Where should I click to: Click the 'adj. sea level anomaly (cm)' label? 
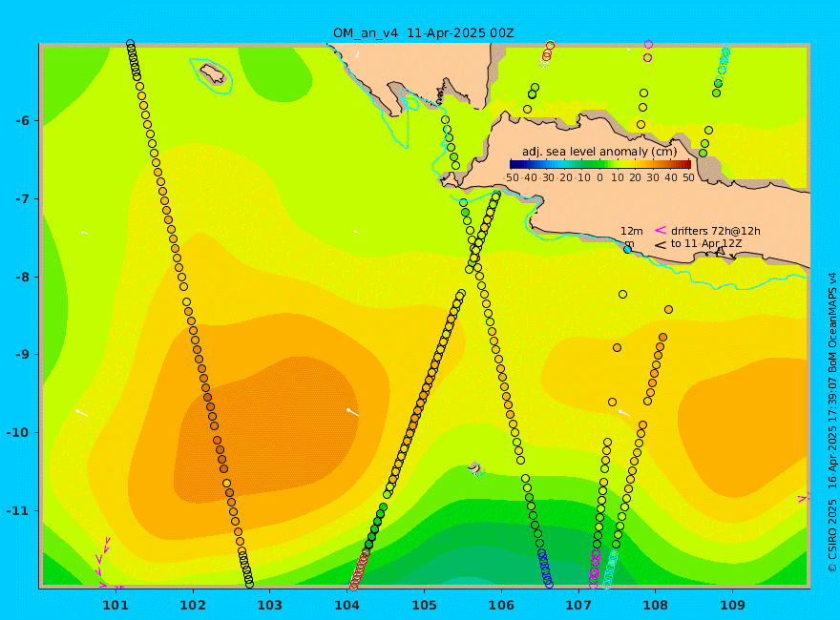(x=599, y=152)
